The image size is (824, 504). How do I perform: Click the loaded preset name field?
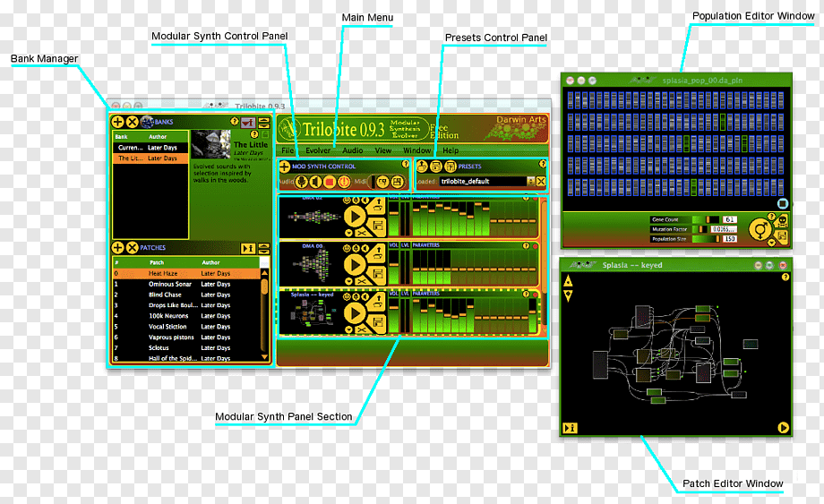click(x=483, y=182)
